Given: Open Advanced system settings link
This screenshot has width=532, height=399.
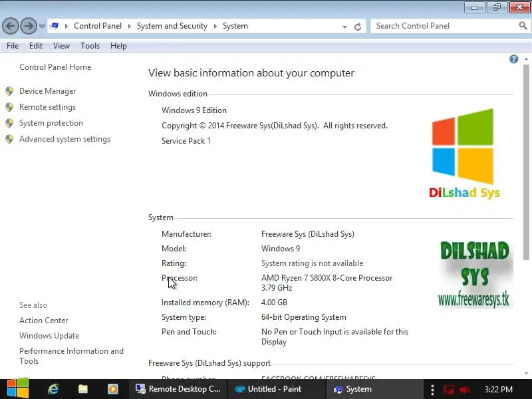Looking at the screenshot, I should pos(65,139).
